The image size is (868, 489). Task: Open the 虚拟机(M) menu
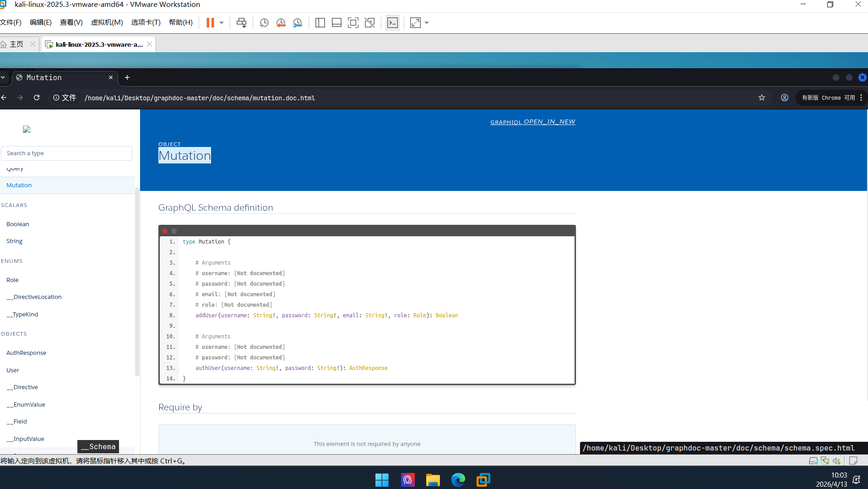pos(107,22)
